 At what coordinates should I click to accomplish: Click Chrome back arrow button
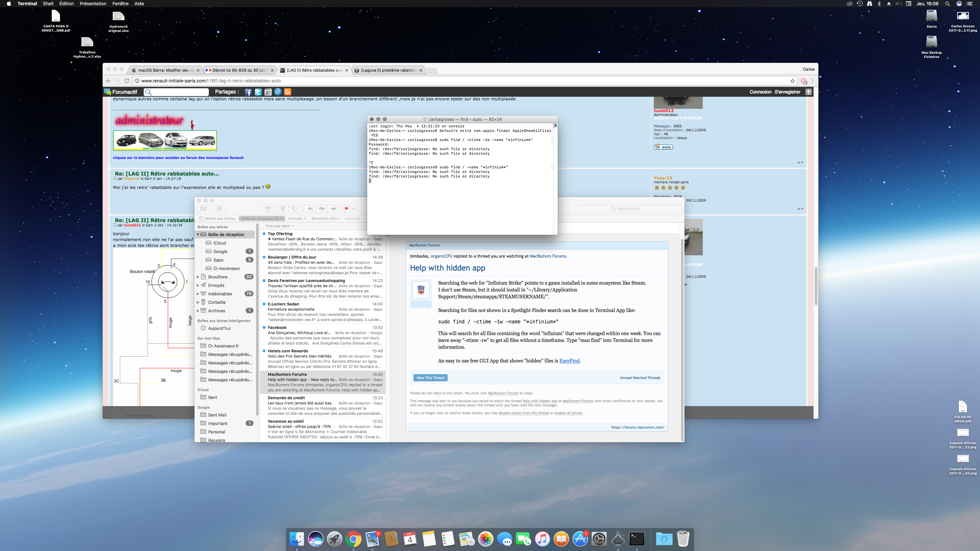coord(108,81)
